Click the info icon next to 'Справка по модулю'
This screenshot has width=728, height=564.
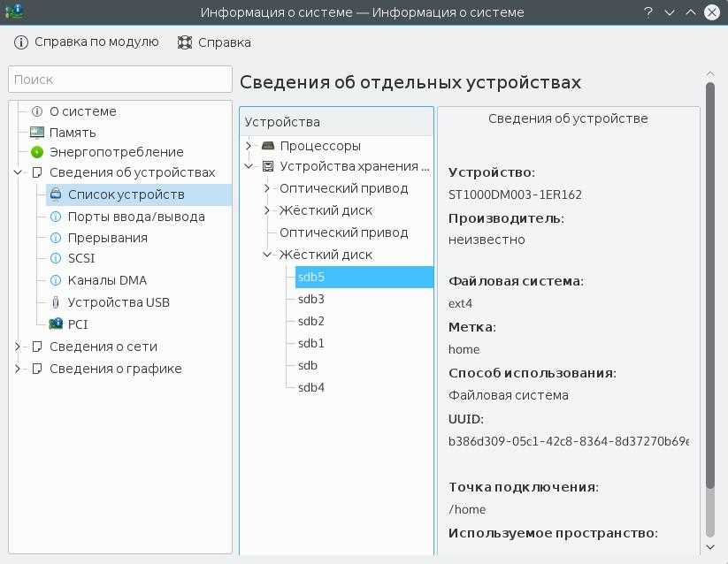21,42
